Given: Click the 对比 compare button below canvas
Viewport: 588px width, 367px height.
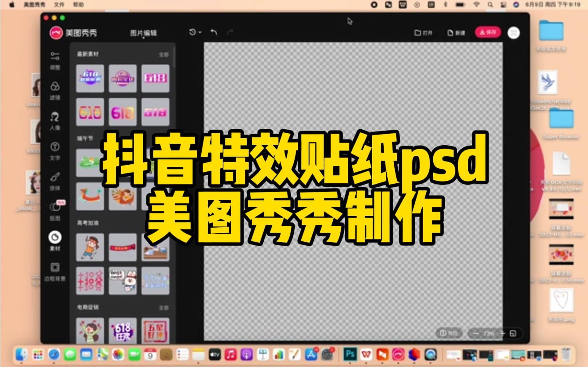Looking at the screenshot, I should [x=449, y=333].
